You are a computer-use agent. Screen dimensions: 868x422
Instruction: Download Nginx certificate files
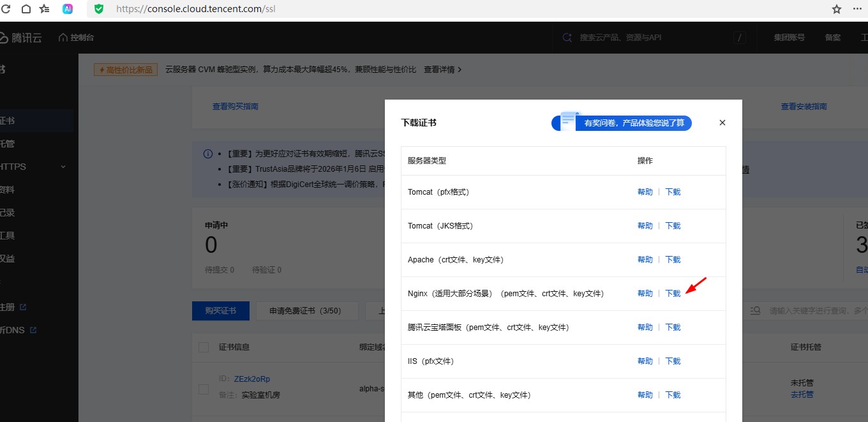tap(673, 293)
